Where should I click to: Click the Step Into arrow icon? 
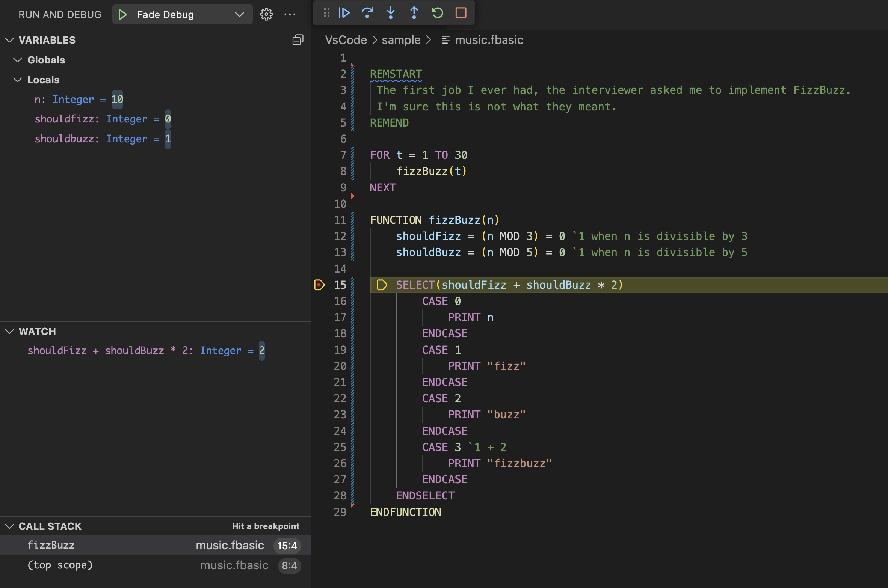coord(391,13)
